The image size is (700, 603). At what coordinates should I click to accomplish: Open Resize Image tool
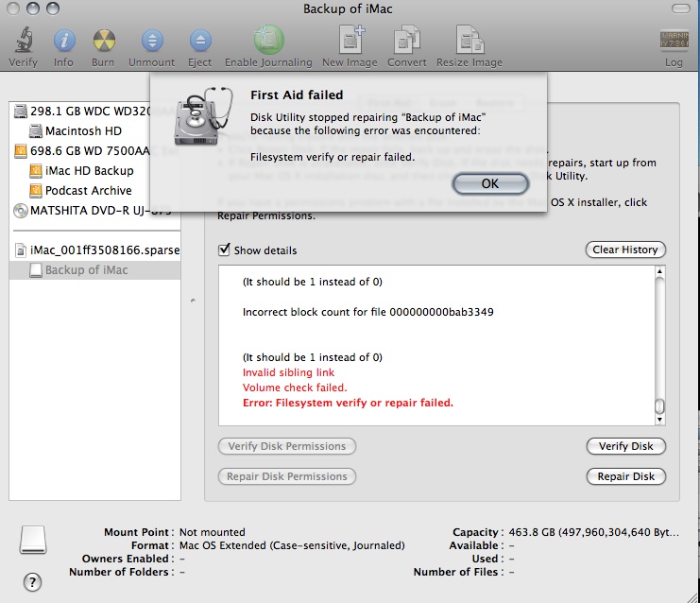(470, 42)
